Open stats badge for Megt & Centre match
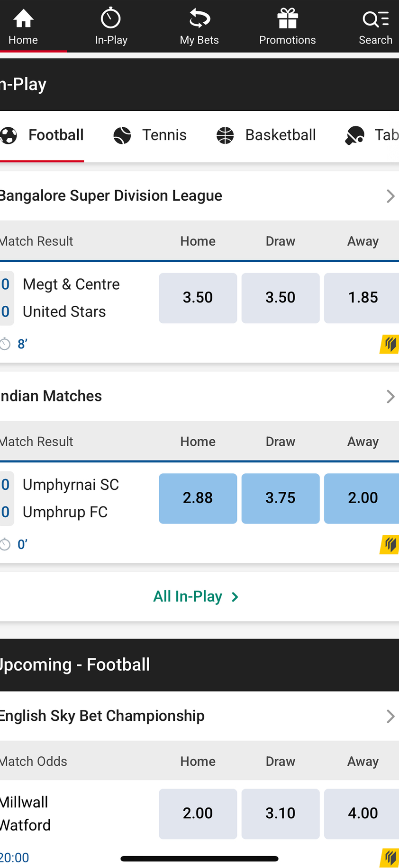Screen dimensions: 399x868 (x=390, y=344)
